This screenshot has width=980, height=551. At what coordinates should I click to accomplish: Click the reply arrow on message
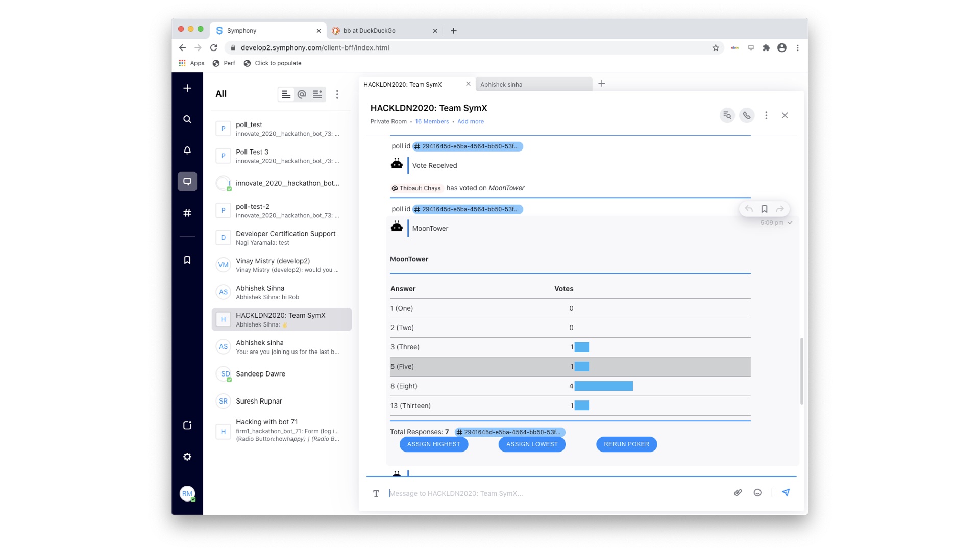(x=749, y=209)
